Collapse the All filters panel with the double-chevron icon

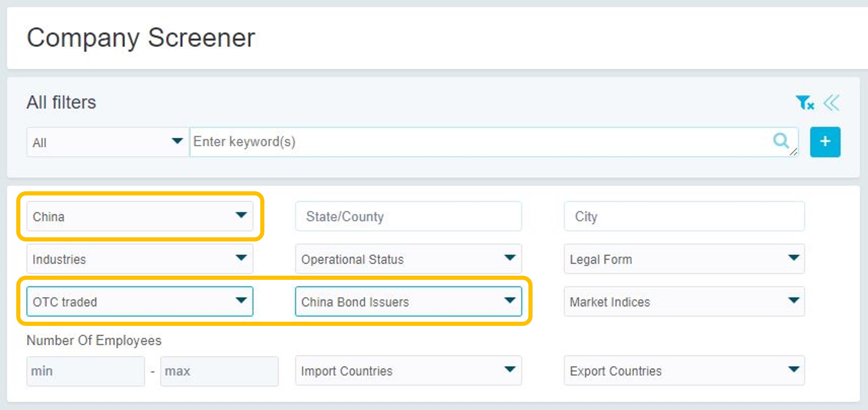831,102
